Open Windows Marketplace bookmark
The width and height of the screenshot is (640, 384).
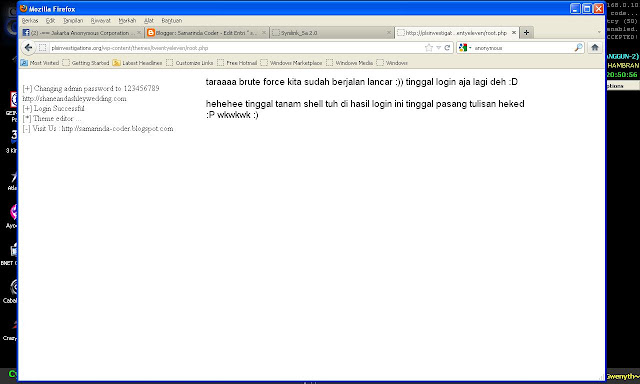[x=291, y=63]
